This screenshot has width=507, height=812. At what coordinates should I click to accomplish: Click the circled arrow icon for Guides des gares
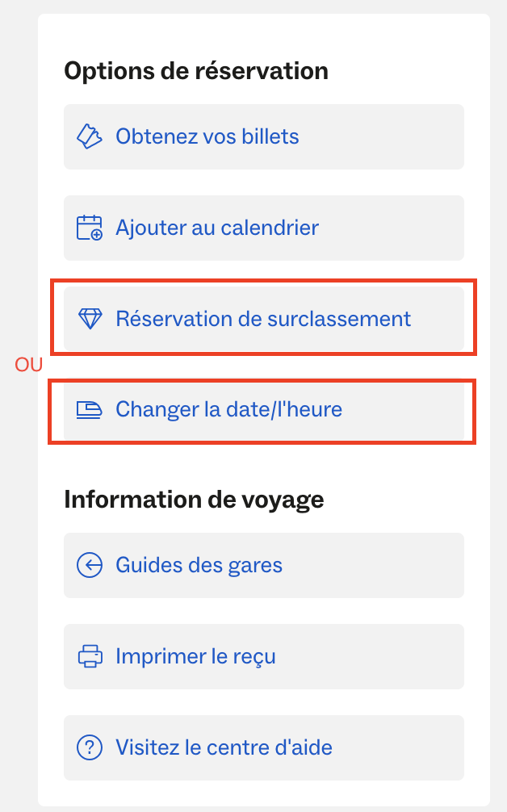click(x=89, y=565)
